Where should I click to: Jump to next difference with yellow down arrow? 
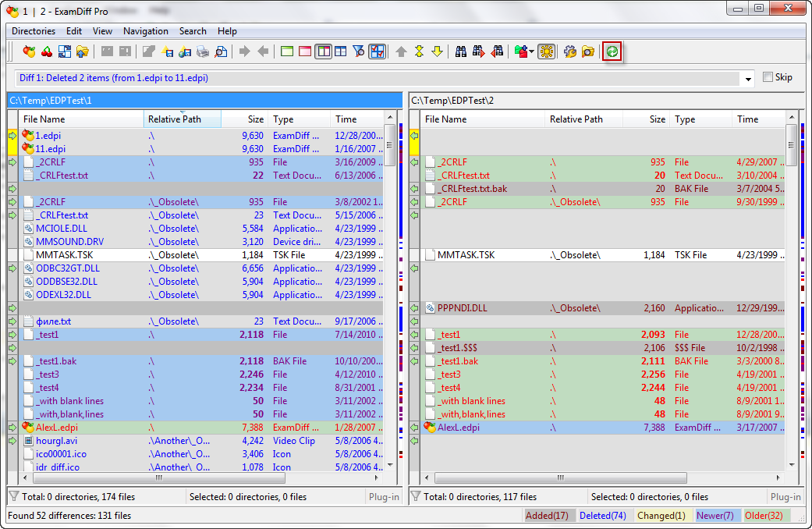point(437,51)
